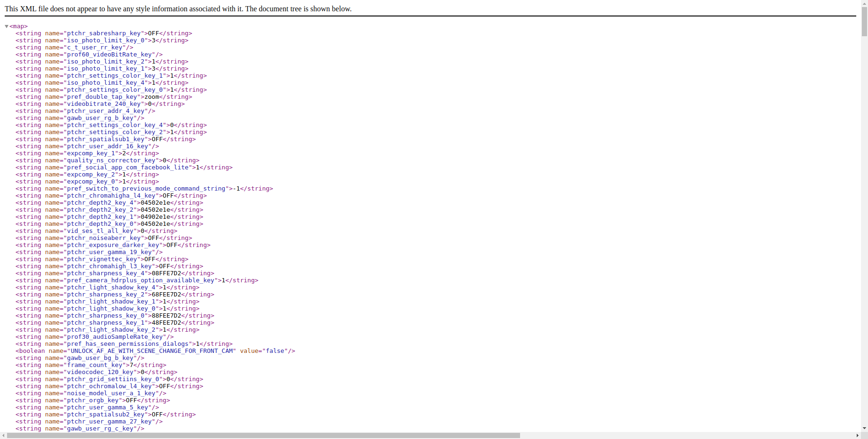Select the ptchr_spatialsub1_key line
Screen dimensions: 868x439
pyautogui.click(x=106, y=139)
